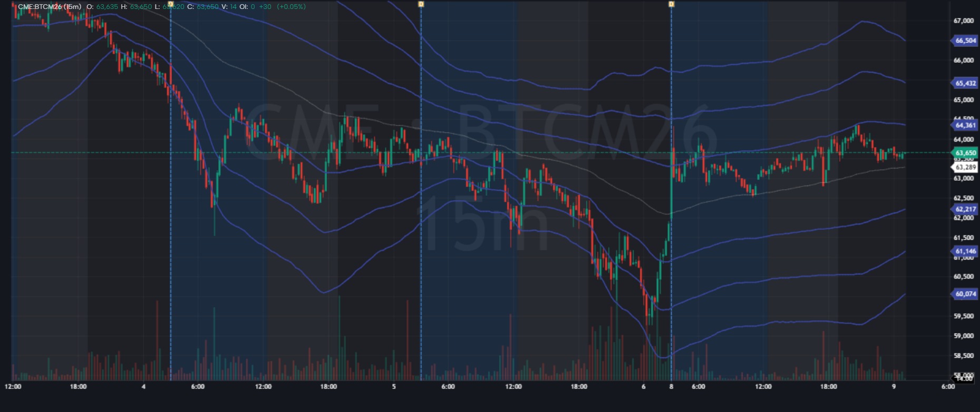Click the volume value V: 14
The width and height of the screenshot is (980, 412).
click(233, 7)
